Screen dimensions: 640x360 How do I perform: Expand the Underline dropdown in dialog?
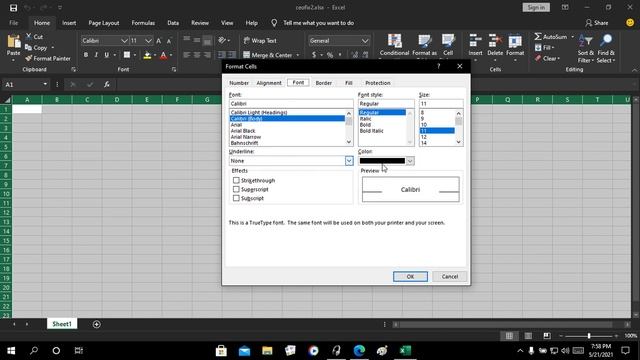[x=349, y=161]
